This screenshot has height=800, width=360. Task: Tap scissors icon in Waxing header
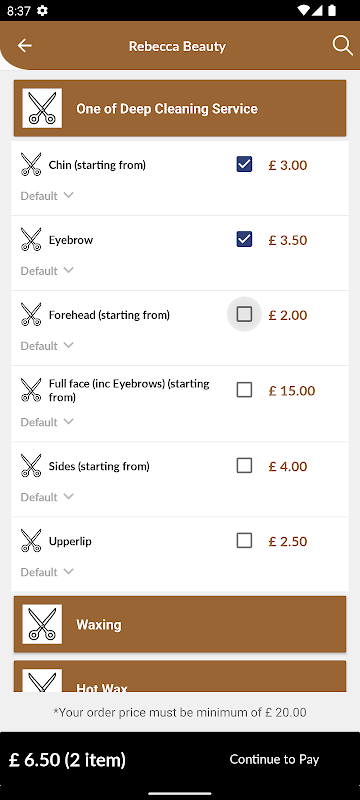(x=42, y=624)
